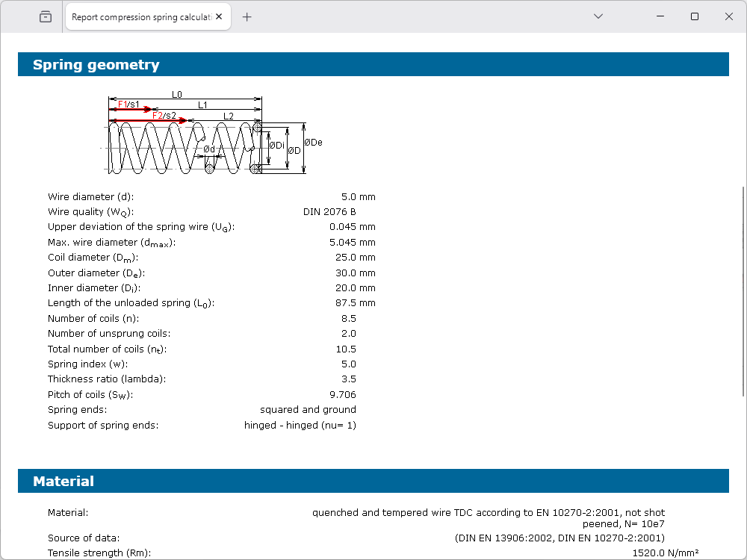This screenshot has width=747, height=560.
Task: Click the wire diameter value 5.0 mm
Action: (x=358, y=197)
